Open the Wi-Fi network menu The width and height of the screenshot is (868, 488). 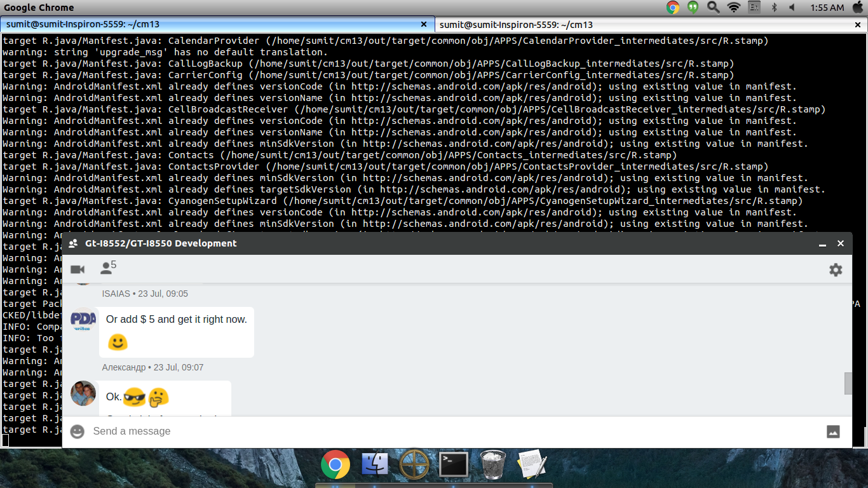click(734, 8)
